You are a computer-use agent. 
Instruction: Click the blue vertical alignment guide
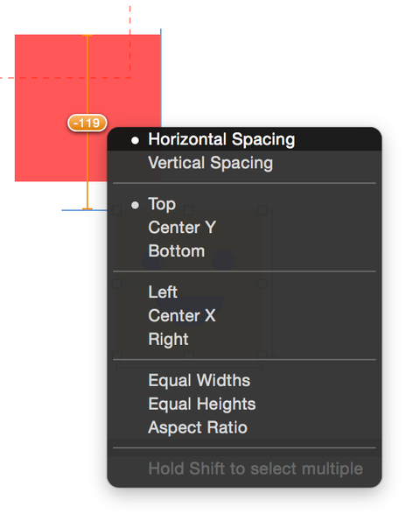pos(160,79)
